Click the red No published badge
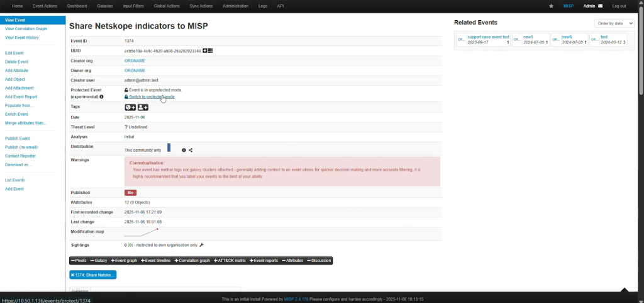The image size is (644, 303). [x=131, y=192]
